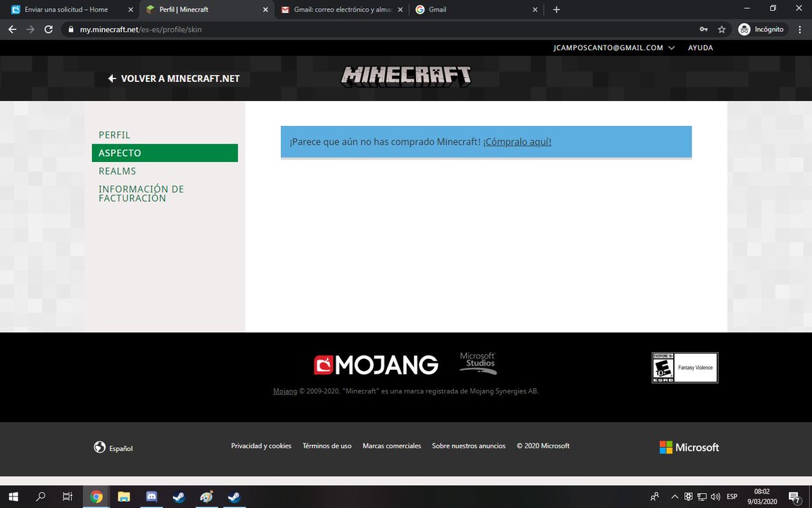Open the PERFIL section
The image size is (812, 508).
coord(114,135)
